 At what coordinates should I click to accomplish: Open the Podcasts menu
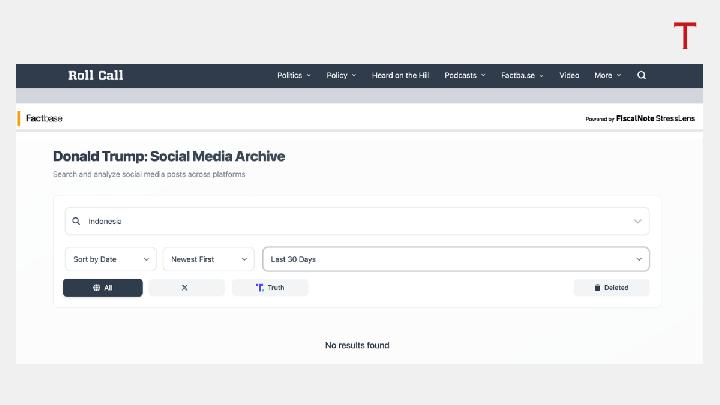[x=464, y=75]
